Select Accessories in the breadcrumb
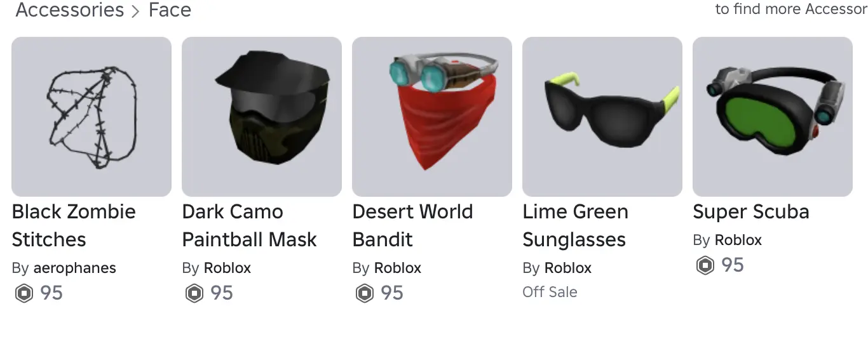This screenshot has height=358, width=868. pos(70,10)
